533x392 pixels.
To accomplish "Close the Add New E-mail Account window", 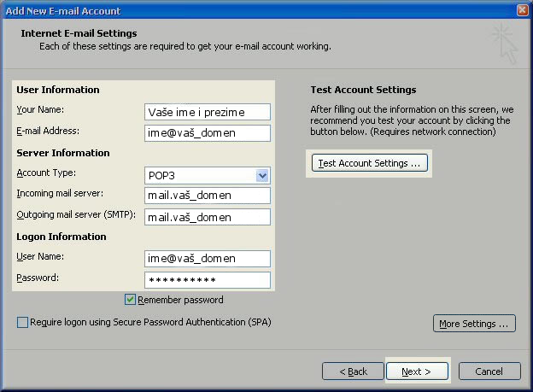I will click(x=523, y=10).
